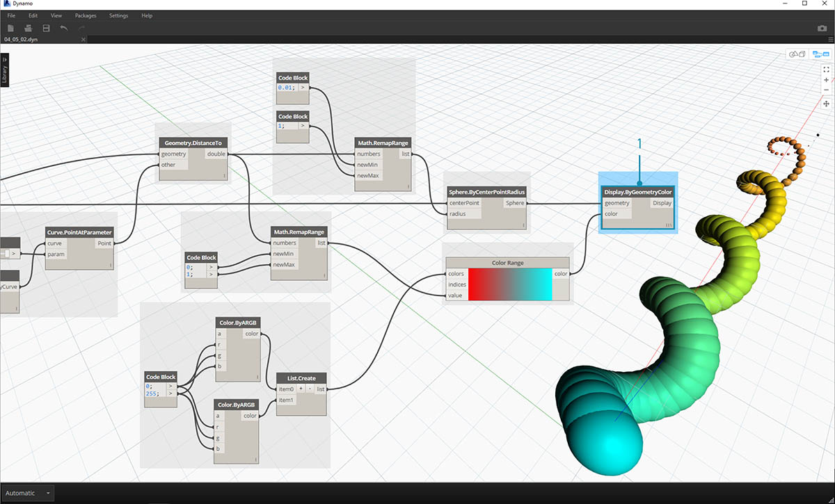Image resolution: width=835 pixels, height=504 pixels.
Task: Export workspace image with camera icon
Action: tap(822, 29)
